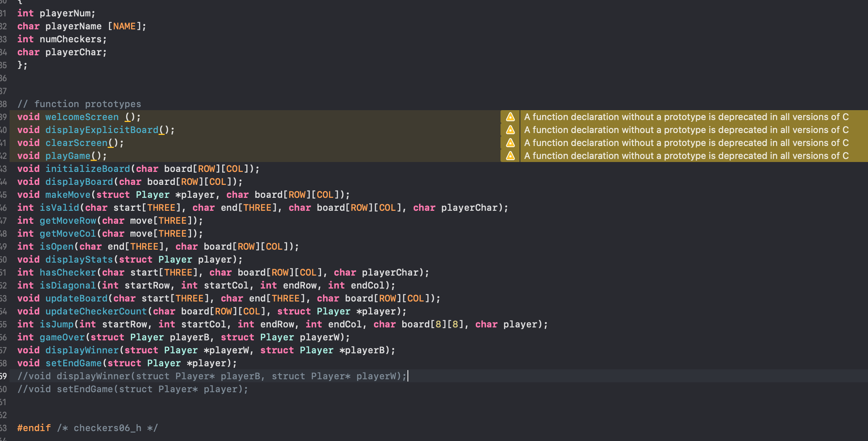Click the warning triangle beside welcomeScreen declaration
Screen dimensions: 868x441
point(510,117)
